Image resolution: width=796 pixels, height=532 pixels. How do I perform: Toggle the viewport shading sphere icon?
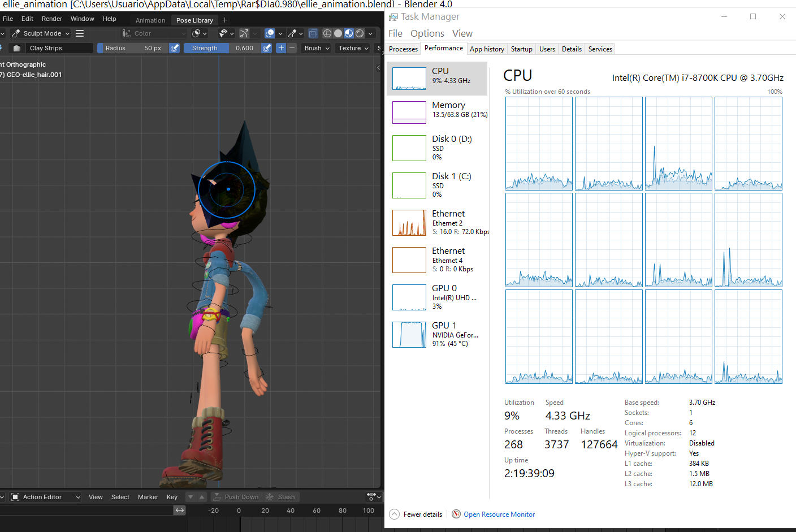pyautogui.click(x=339, y=33)
